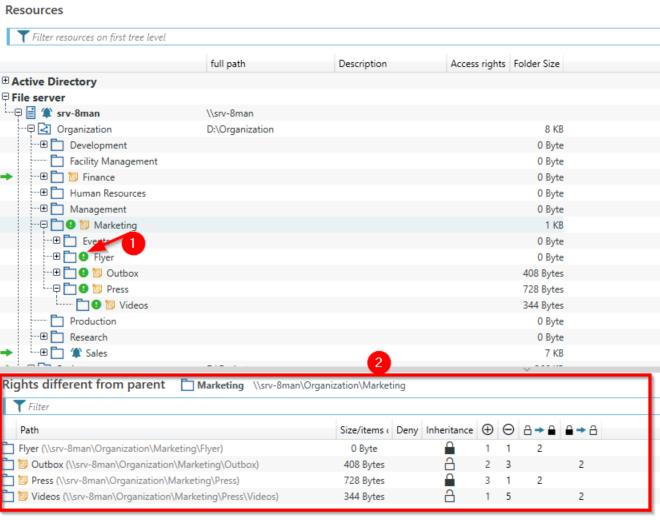Image resolution: width=660 pixels, height=524 pixels.
Task: Click the alarm bell icon beside Sales
Action: click(x=76, y=353)
